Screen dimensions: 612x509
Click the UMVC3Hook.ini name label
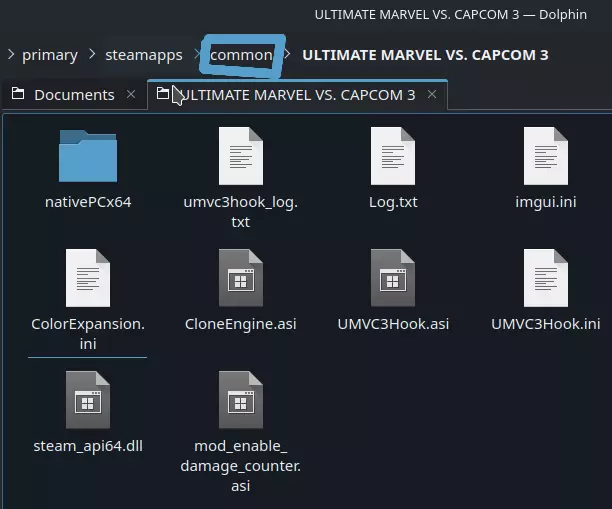coord(546,324)
